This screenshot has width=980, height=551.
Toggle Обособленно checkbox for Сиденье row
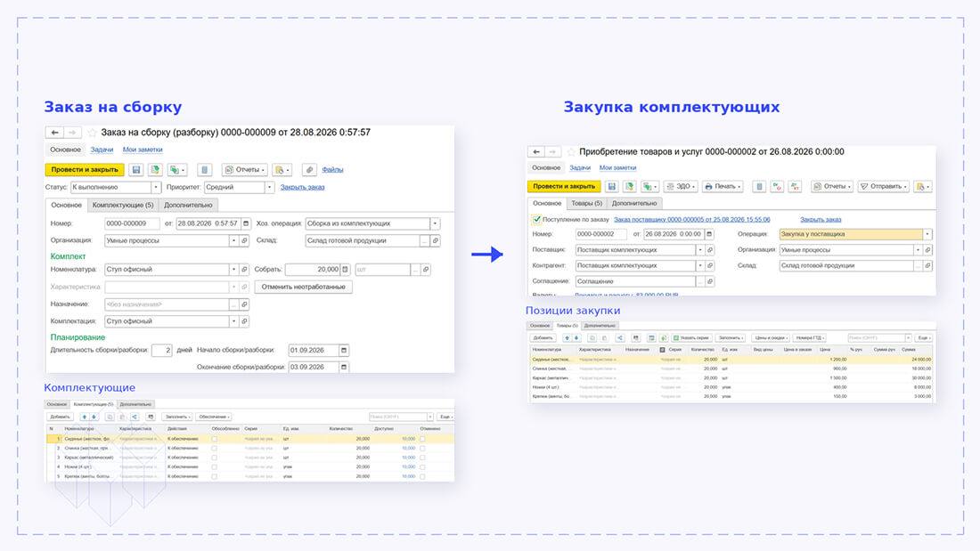pos(215,439)
